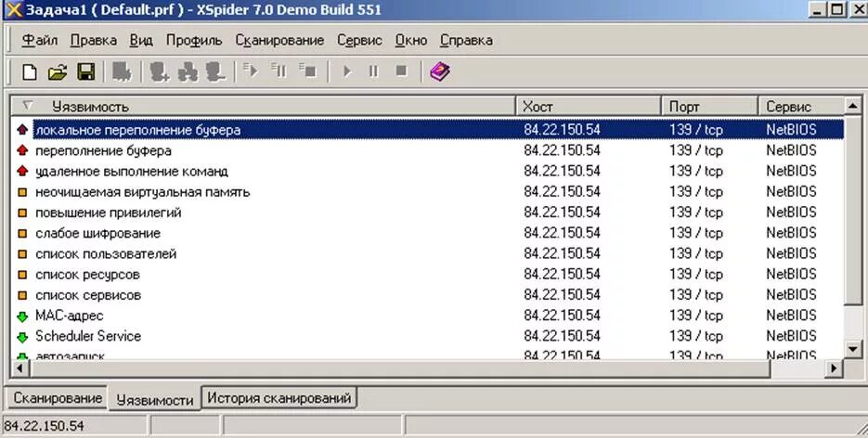Switch to the История сканирований tab
The image size is (868, 438).
click(279, 397)
